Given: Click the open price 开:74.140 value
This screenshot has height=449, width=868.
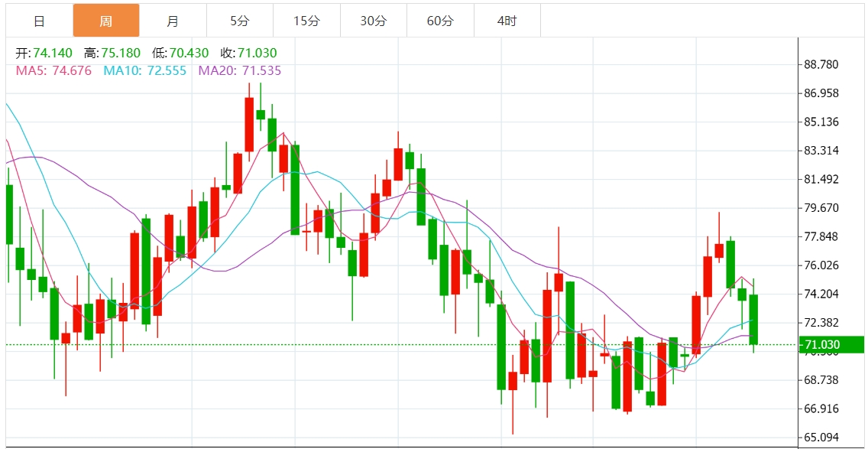Looking at the screenshot, I should point(44,54).
